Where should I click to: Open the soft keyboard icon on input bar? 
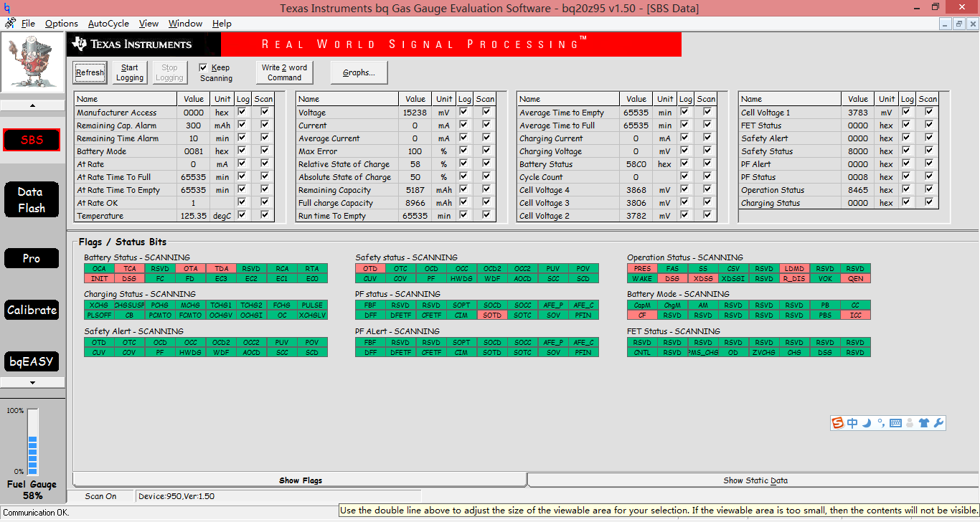pyautogui.click(x=895, y=423)
